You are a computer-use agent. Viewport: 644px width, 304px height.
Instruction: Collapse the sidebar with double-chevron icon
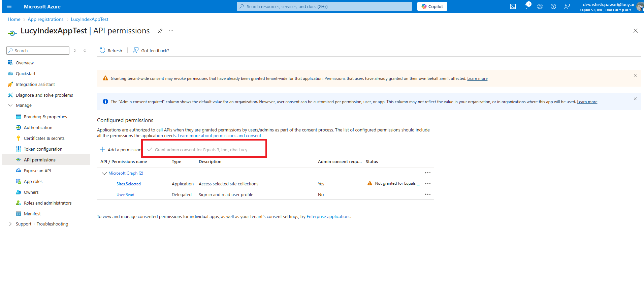pyautogui.click(x=85, y=51)
